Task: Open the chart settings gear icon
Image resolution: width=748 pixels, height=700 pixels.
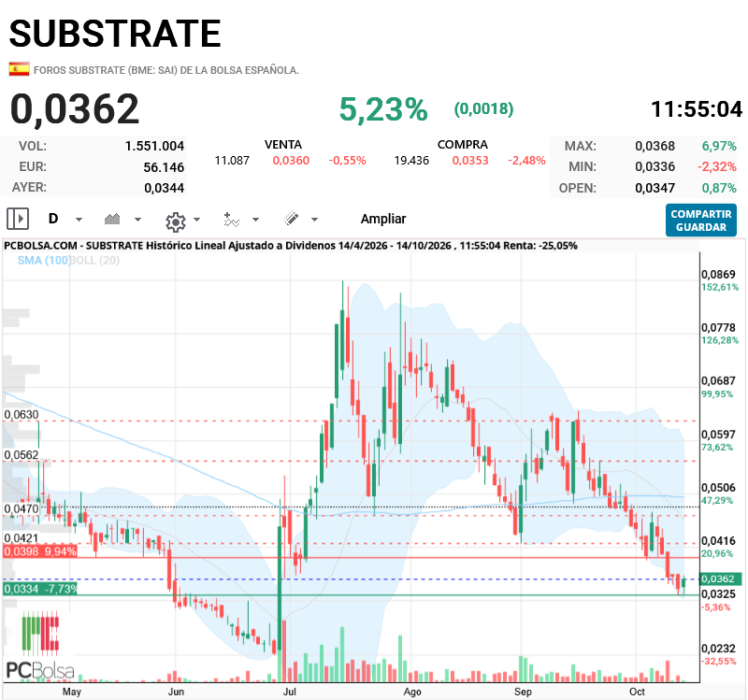Action: click(175, 221)
